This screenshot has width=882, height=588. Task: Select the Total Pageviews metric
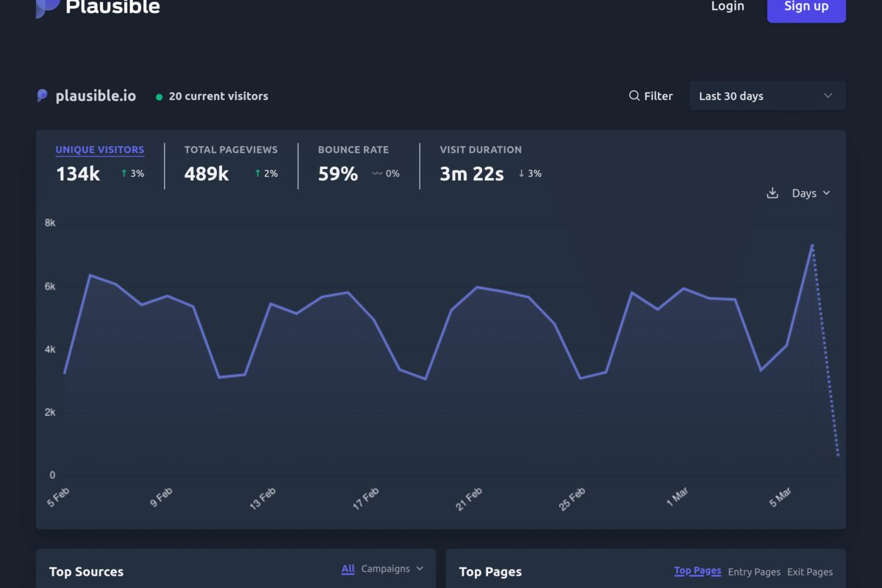click(231, 149)
